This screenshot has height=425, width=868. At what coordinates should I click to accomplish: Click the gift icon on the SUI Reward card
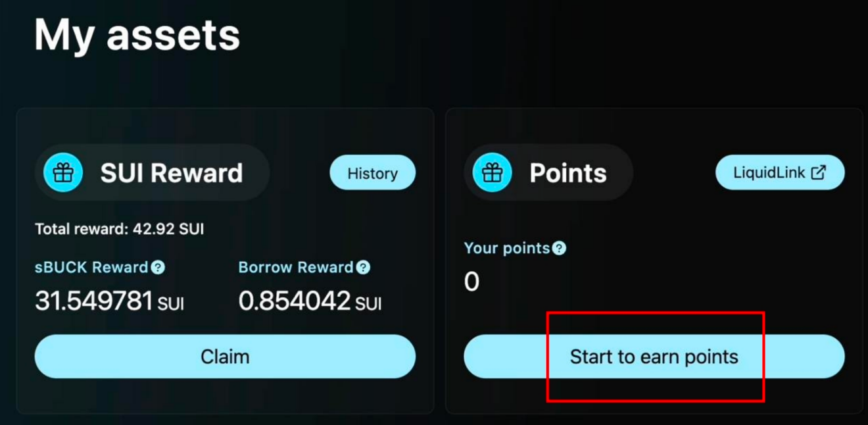[62, 173]
